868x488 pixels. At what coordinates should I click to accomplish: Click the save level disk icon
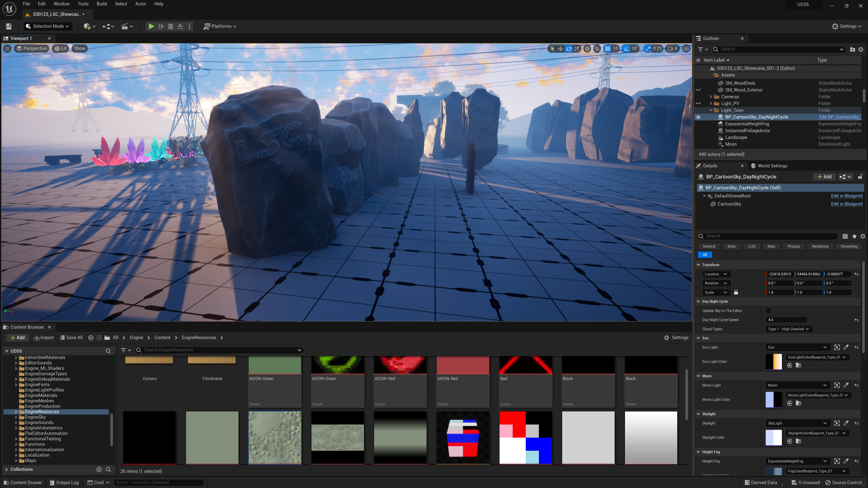tap(9, 26)
